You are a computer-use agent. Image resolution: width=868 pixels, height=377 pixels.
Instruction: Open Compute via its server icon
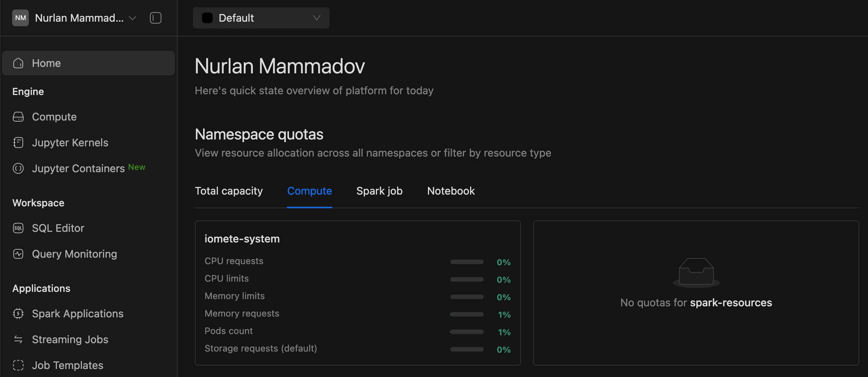tap(18, 117)
